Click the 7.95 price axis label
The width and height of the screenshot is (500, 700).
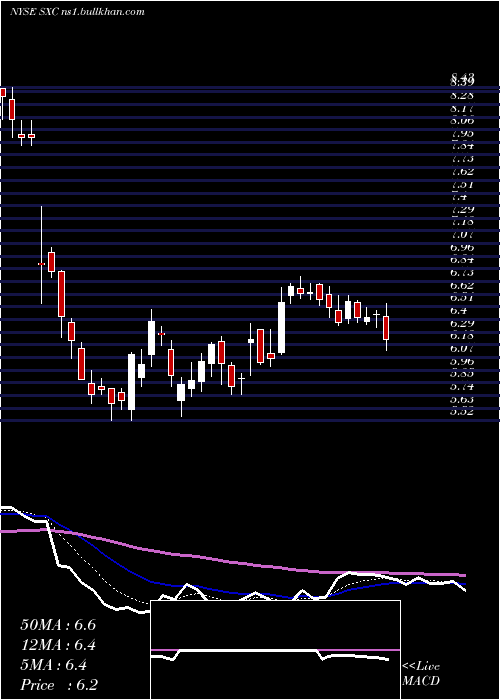(462, 133)
